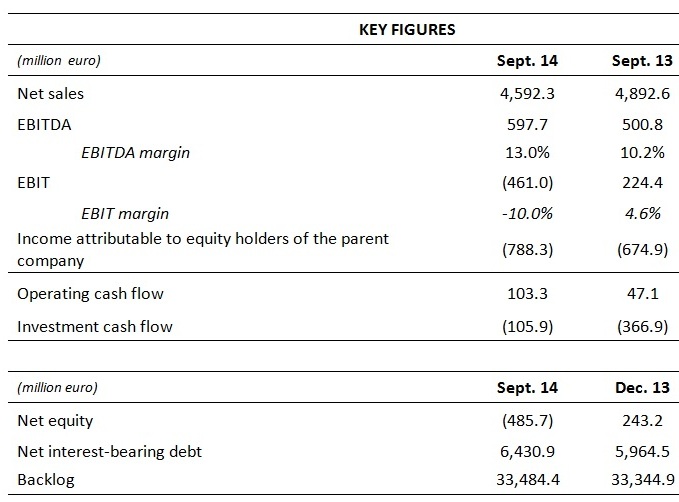679x502 pixels.
Task: Select the Net equity value (485.7)
Action: [527, 420]
